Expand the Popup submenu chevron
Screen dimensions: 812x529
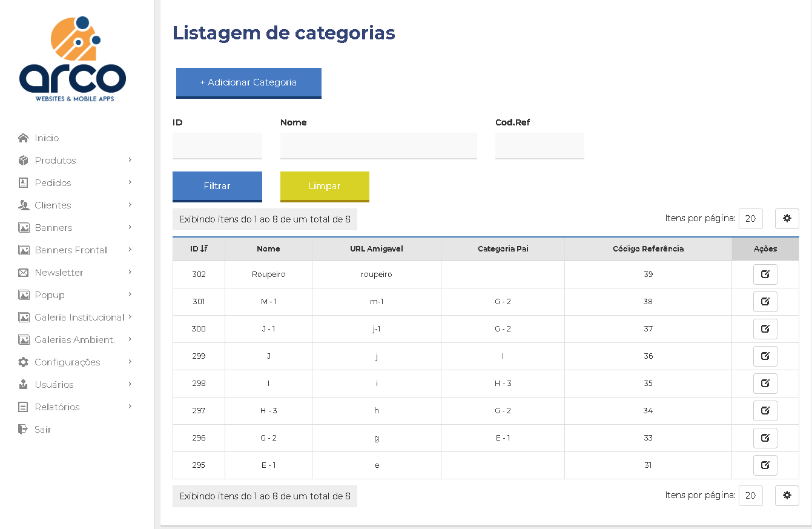(130, 294)
